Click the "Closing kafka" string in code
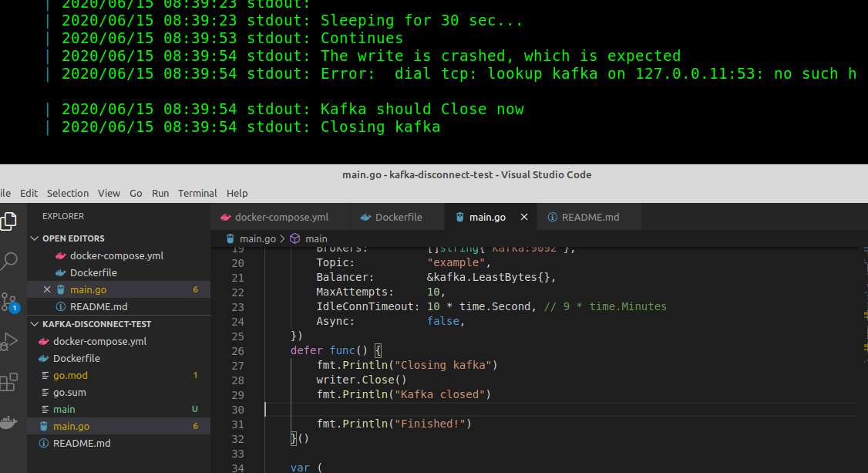This screenshot has width=868, height=473. coord(442,365)
